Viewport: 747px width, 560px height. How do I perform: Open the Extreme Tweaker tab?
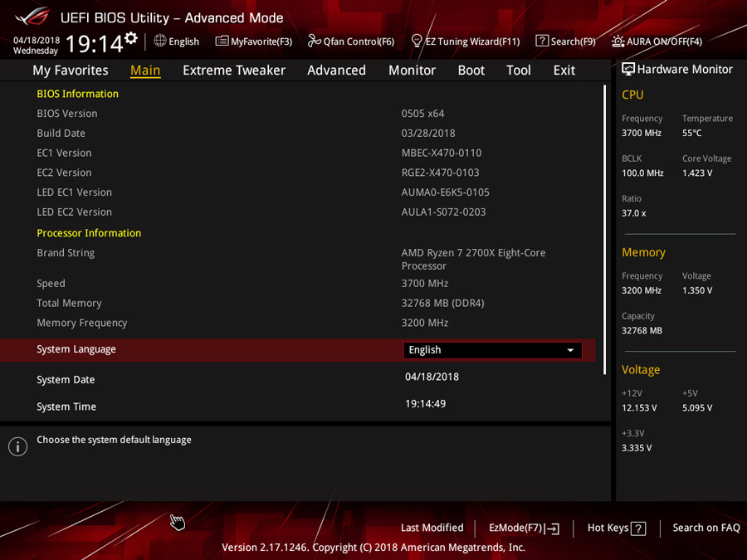pyautogui.click(x=234, y=71)
